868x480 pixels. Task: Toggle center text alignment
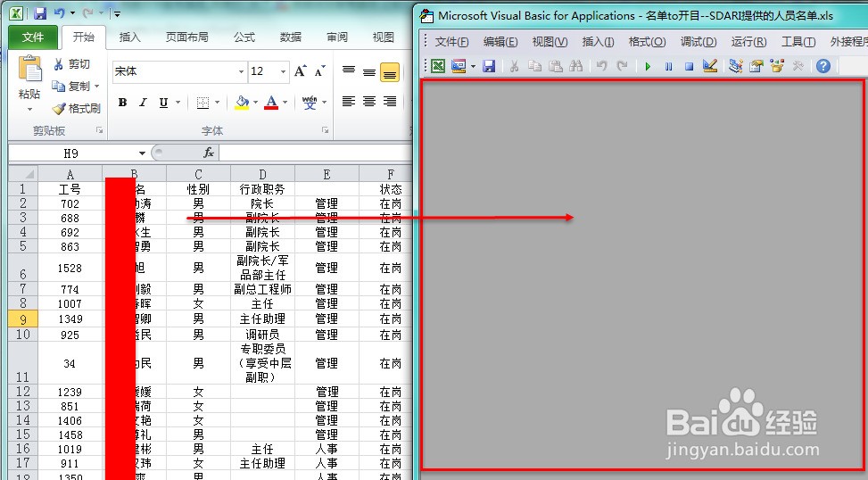(369, 102)
